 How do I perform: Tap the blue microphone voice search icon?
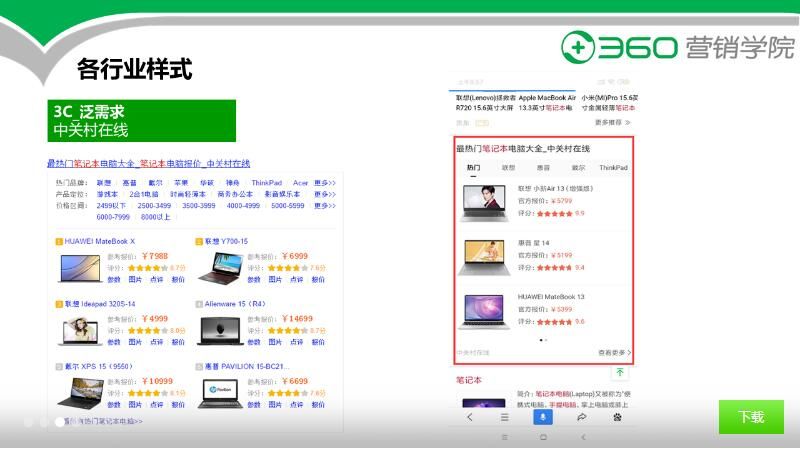[x=542, y=417]
